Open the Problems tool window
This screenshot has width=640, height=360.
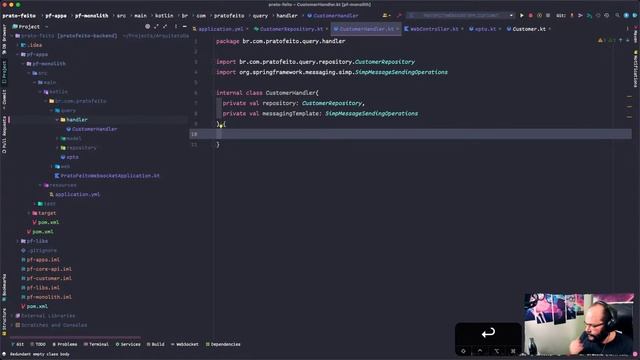[x=64, y=344]
